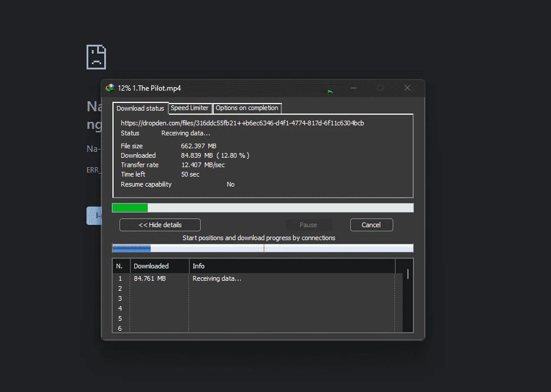Select connection row number 3
551x392 pixels.
point(258,298)
